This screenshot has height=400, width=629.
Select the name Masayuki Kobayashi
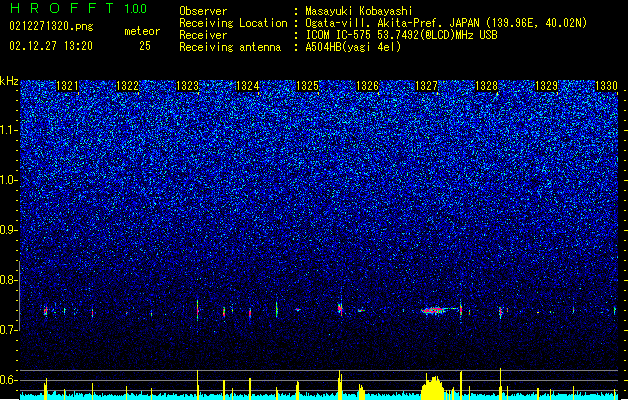coord(359,11)
